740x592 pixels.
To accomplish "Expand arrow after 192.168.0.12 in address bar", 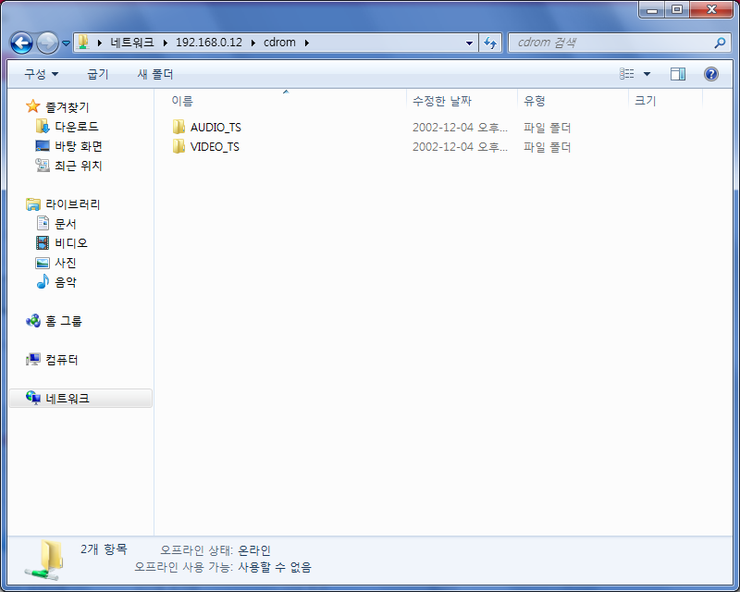I will (x=253, y=43).
